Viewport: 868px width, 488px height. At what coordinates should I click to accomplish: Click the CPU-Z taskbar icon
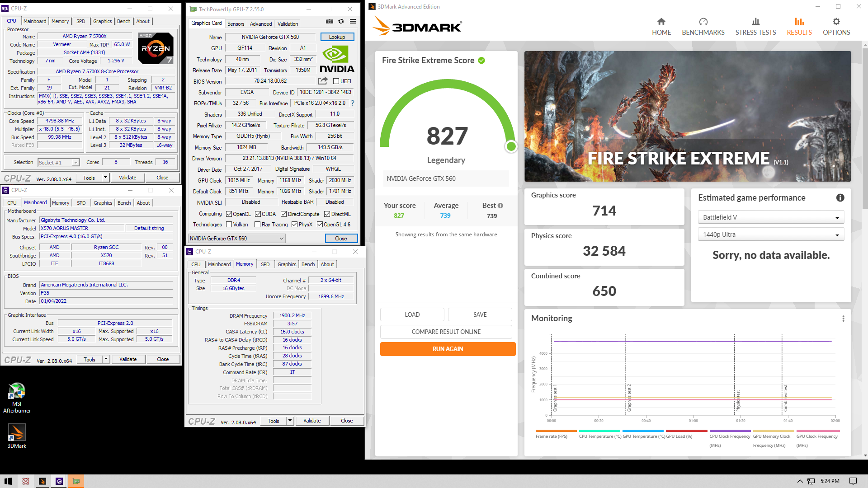tap(59, 481)
